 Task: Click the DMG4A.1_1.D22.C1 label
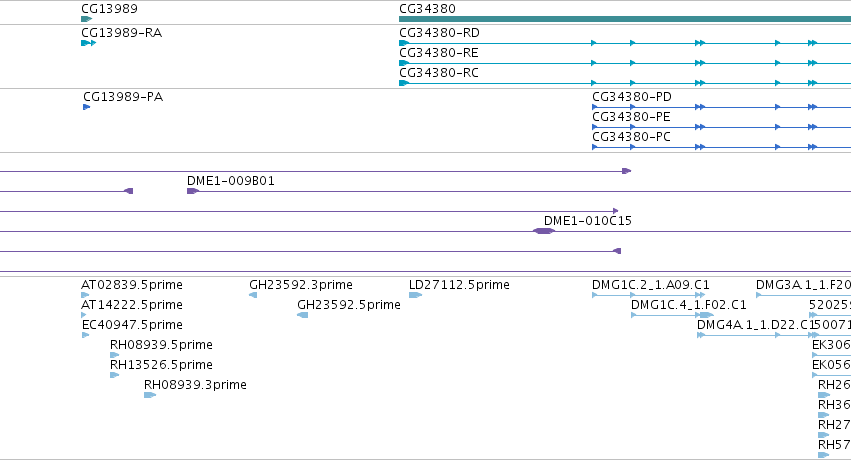(x=757, y=325)
